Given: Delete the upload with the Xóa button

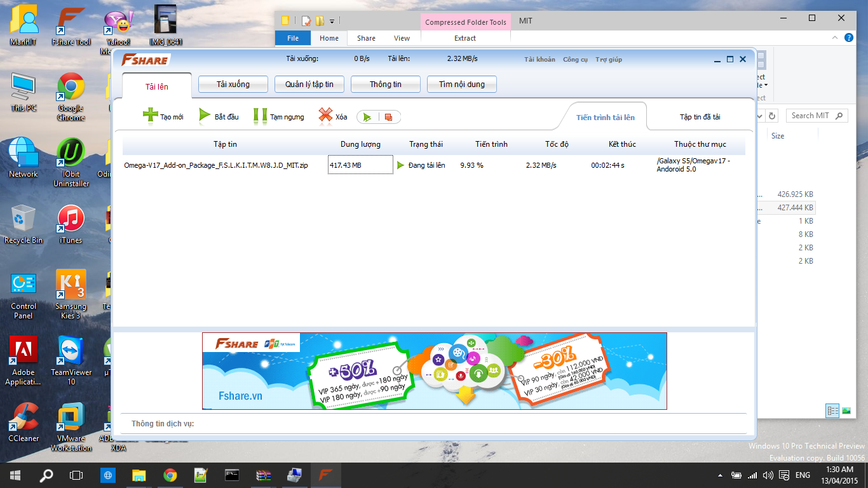Looking at the screenshot, I should (332, 116).
